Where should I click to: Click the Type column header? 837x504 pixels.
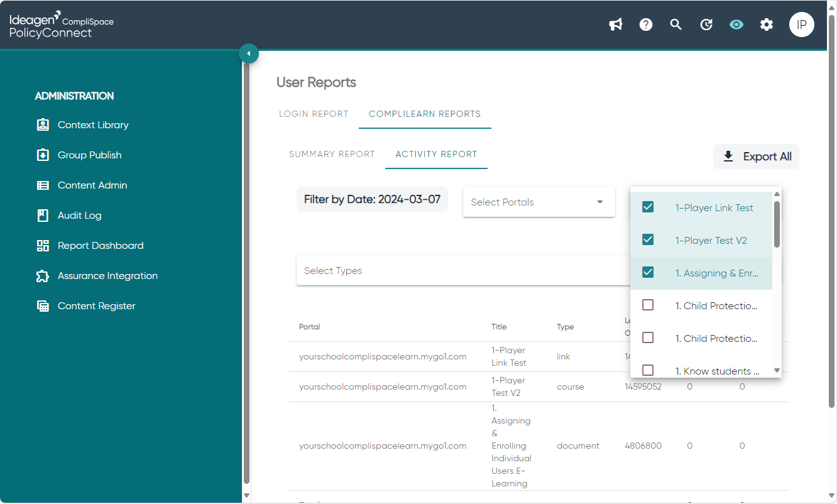pos(565,327)
